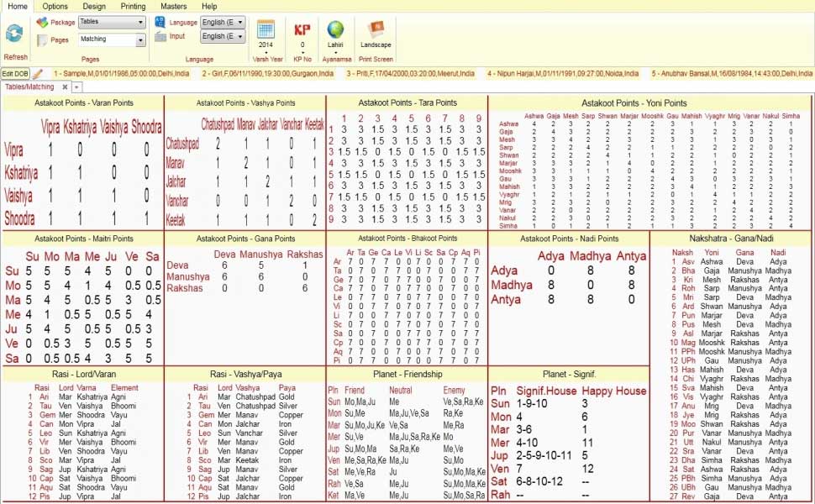
Task: Click the pencil icon beside Edit DOB
Action: tap(38, 74)
